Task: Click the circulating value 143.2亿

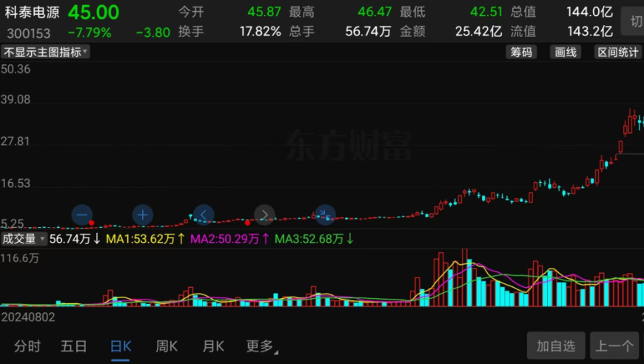Action: click(x=590, y=31)
